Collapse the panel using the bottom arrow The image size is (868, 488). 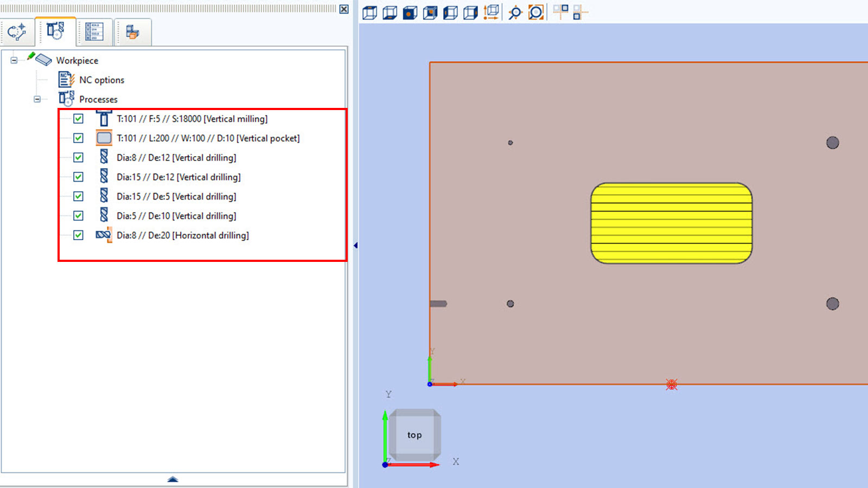173,479
